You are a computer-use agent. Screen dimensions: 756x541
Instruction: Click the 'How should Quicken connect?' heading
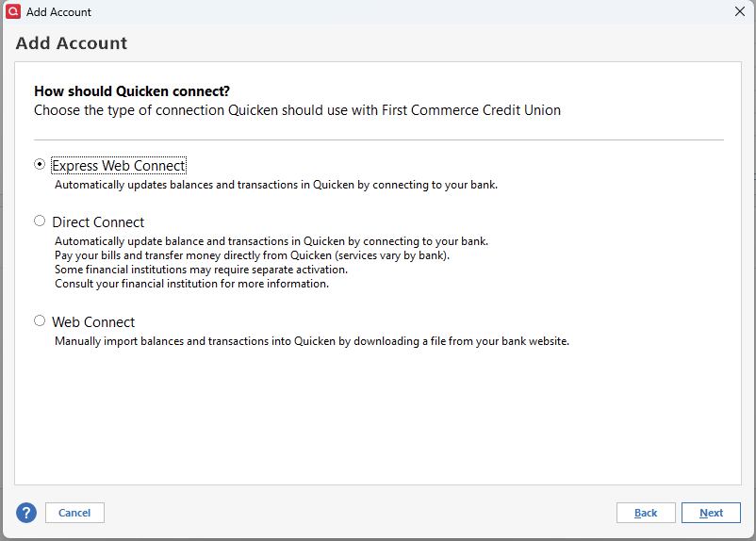(132, 91)
